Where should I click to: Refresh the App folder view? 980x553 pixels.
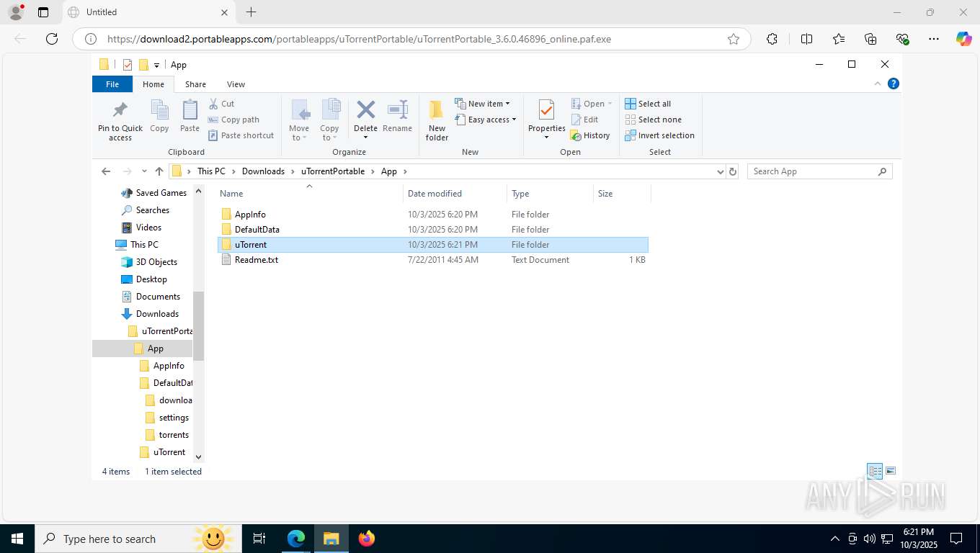tap(733, 171)
